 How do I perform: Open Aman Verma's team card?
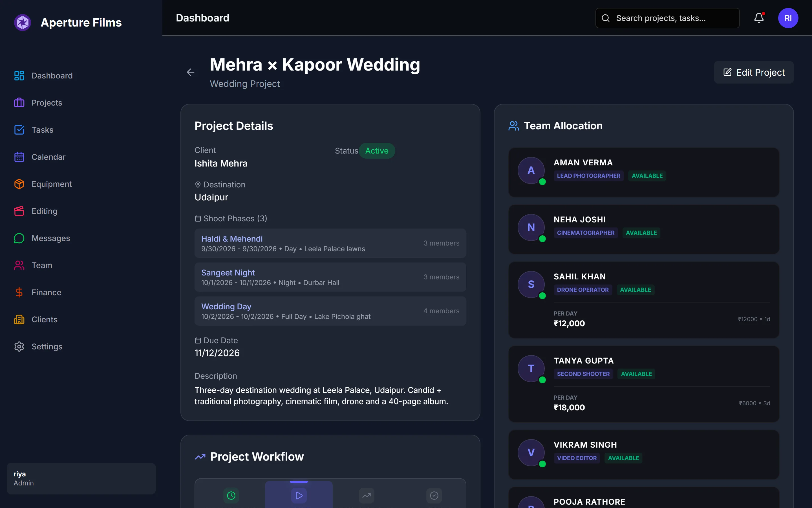pyautogui.click(x=644, y=172)
